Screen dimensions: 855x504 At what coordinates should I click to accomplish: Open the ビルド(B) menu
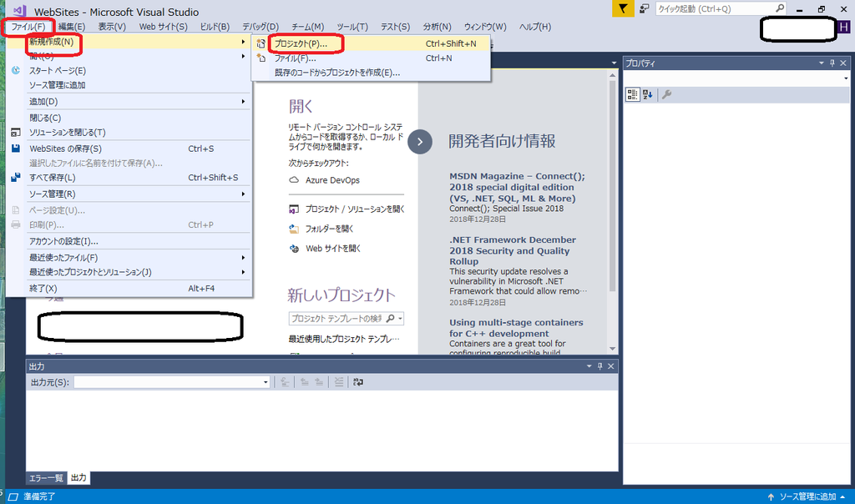coord(215,27)
